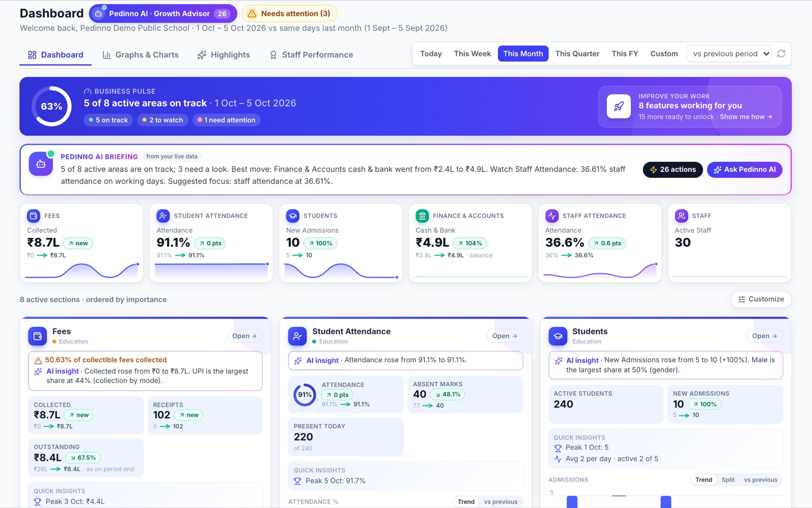Click the refresh icon beside period dropdown
Viewport: 812px width, 508px height.
click(x=781, y=54)
